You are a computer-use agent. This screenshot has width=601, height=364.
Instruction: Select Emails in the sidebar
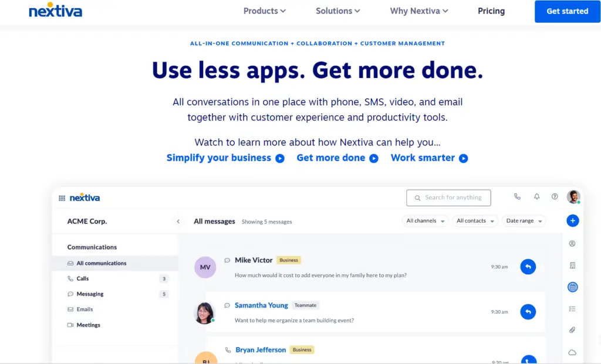tap(115, 309)
